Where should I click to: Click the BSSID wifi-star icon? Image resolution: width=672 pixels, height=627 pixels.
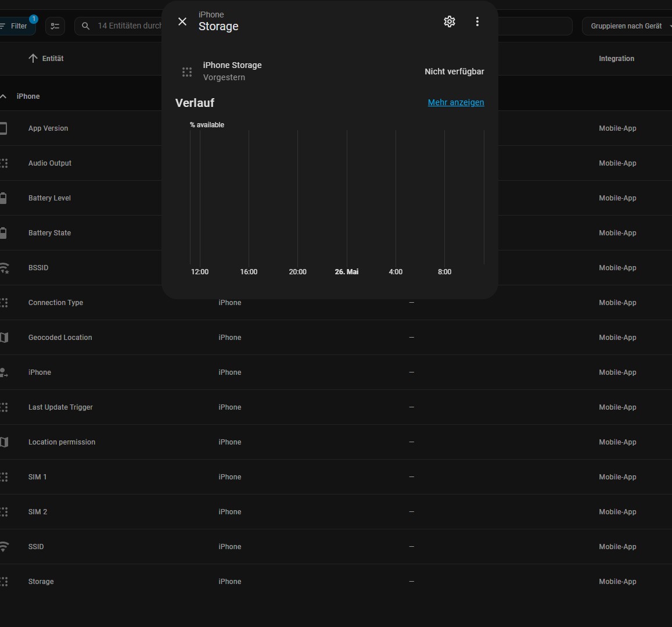click(x=4, y=268)
